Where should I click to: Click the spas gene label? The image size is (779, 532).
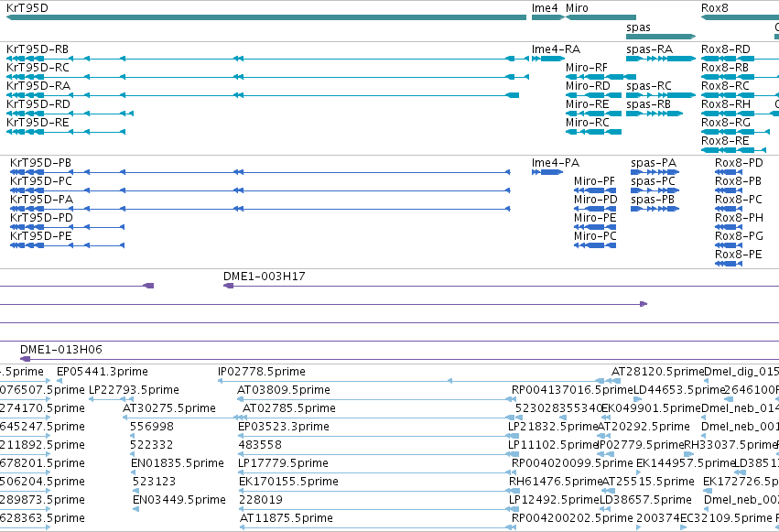[x=638, y=27]
